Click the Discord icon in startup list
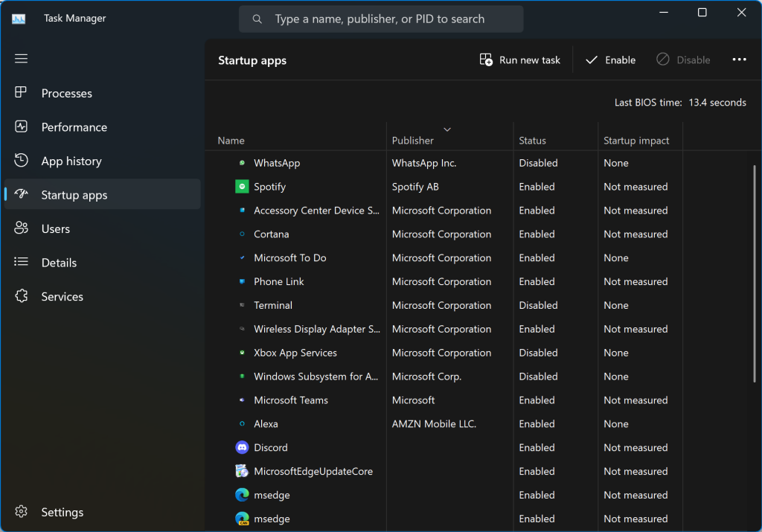The width and height of the screenshot is (762, 532). tap(242, 448)
